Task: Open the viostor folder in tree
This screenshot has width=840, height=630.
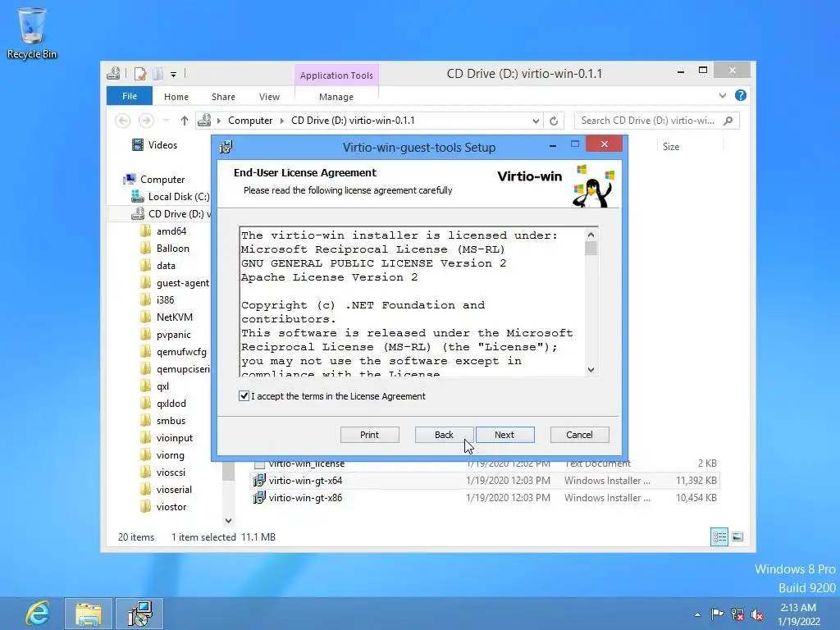Action: [x=163, y=507]
